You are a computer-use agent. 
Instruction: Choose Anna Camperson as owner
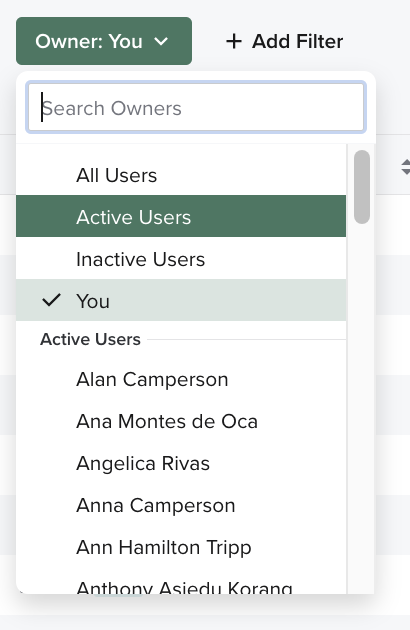click(x=181, y=505)
